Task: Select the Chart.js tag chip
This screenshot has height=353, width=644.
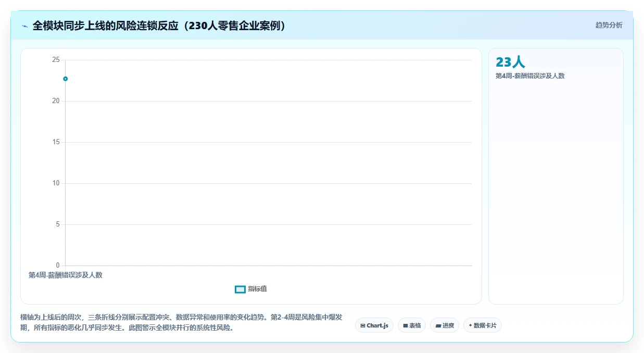Action: tap(374, 325)
